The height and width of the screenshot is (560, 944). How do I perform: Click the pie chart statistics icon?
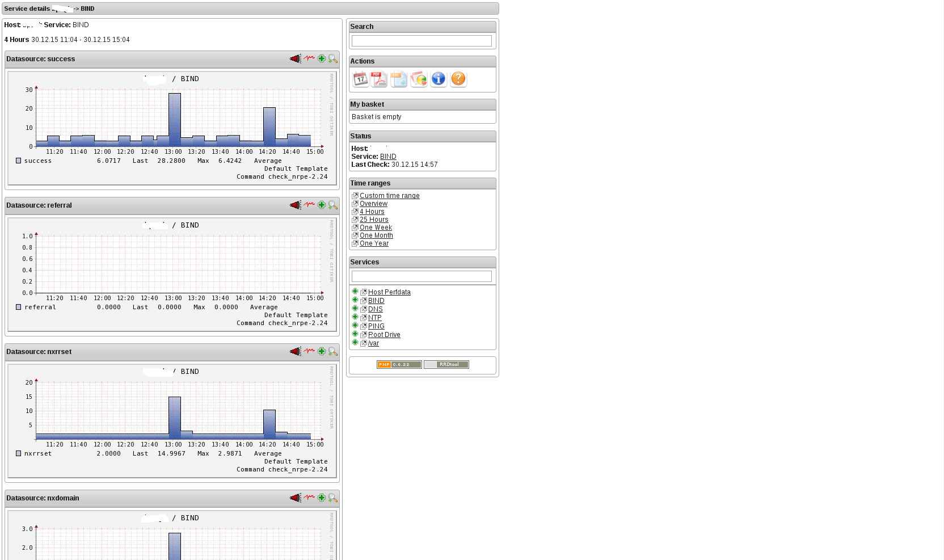point(419,79)
